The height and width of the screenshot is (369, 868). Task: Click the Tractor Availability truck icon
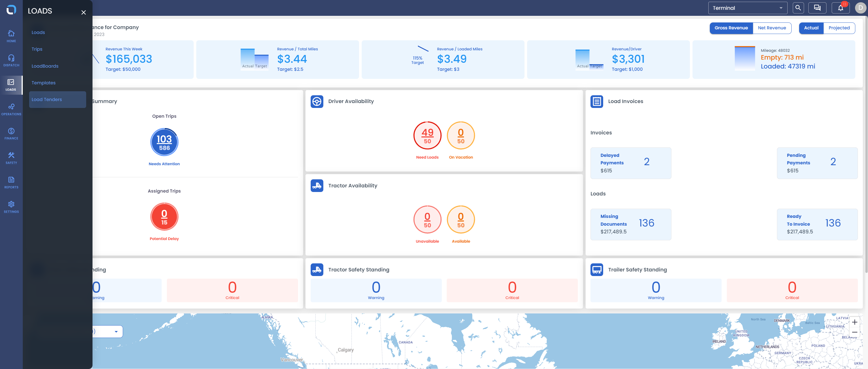click(317, 186)
